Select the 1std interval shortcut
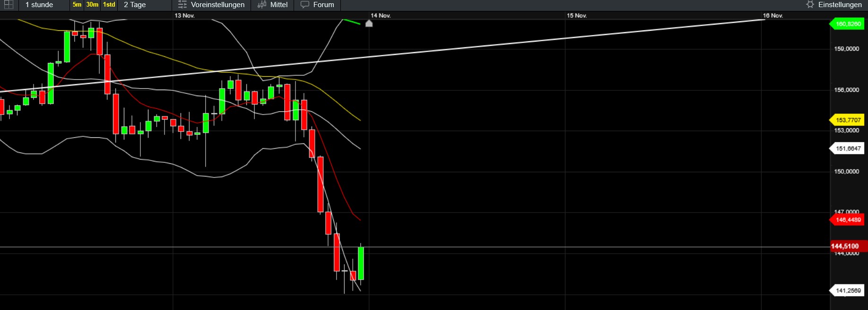Viewport: 868px width, 310px height. tap(109, 5)
